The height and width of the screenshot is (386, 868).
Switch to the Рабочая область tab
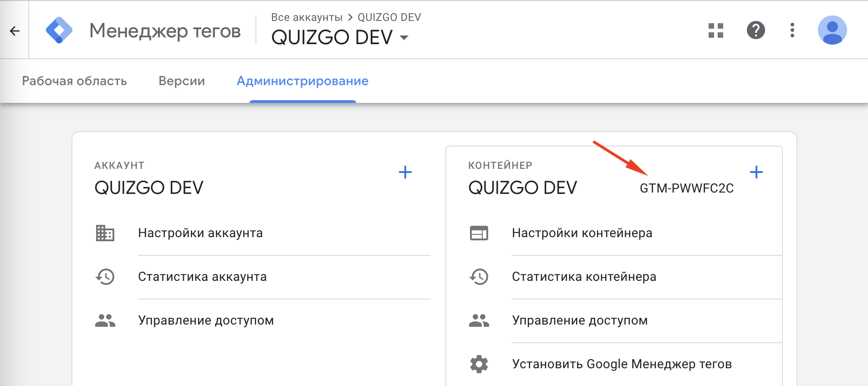tap(74, 81)
